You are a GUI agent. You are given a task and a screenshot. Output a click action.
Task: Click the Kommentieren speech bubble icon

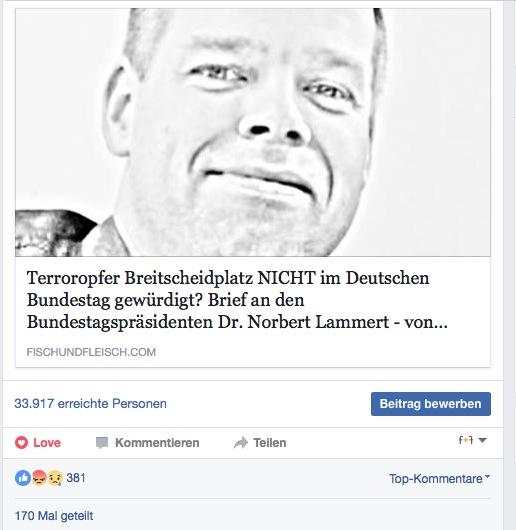click(x=102, y=443)
